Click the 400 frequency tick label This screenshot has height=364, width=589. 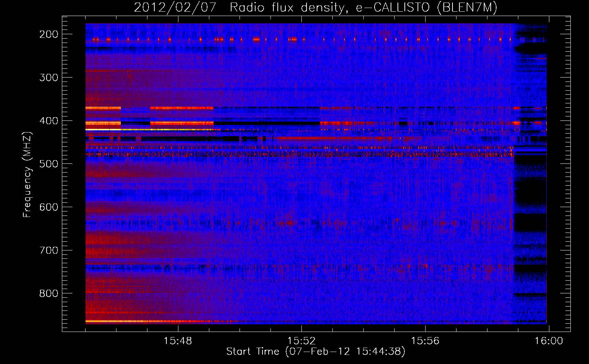(x=48, y=121)
